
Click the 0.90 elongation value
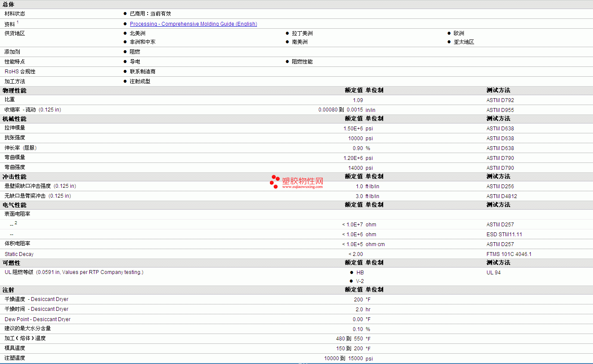coord(358,148)
